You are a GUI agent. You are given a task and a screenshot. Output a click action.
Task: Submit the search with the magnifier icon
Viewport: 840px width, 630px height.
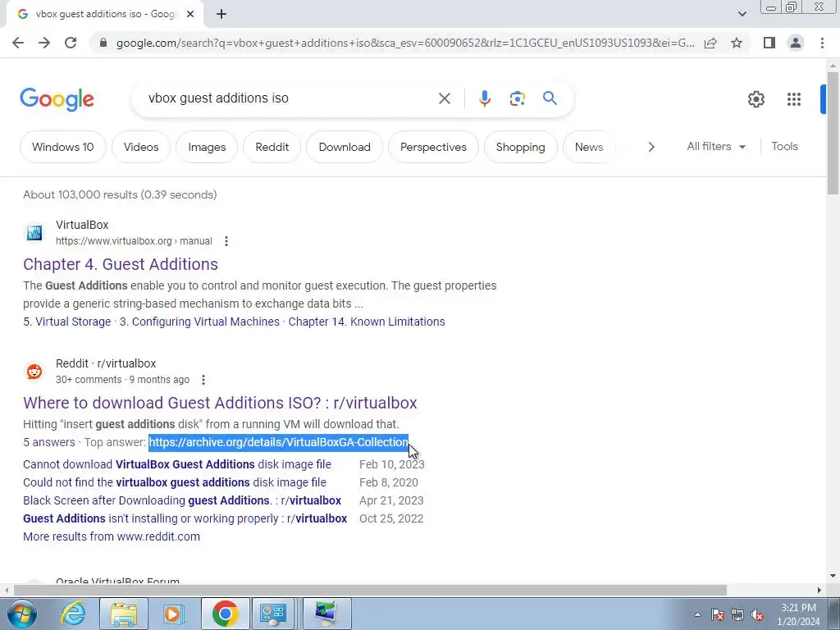pyautogui.click(x=550, y=98)
